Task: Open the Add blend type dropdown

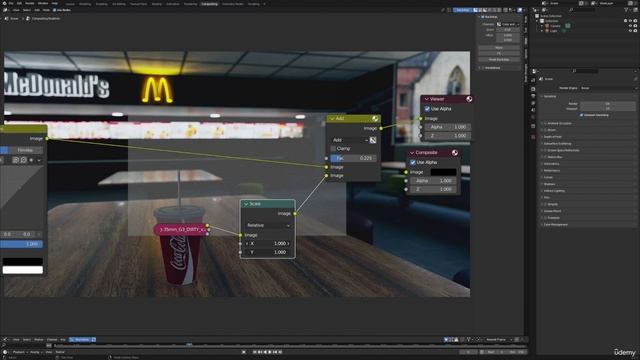Action: click(x=349, y=140)
